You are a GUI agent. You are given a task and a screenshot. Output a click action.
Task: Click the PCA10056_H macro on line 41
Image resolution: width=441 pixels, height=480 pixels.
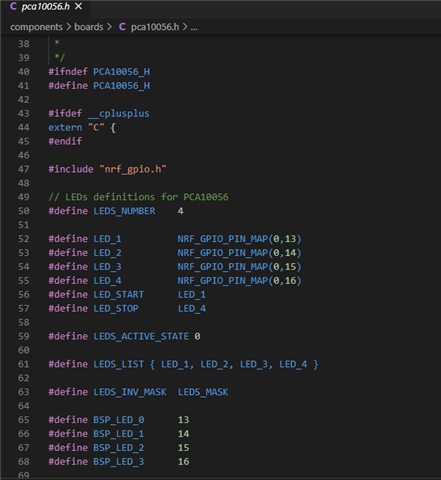(121, 86)
